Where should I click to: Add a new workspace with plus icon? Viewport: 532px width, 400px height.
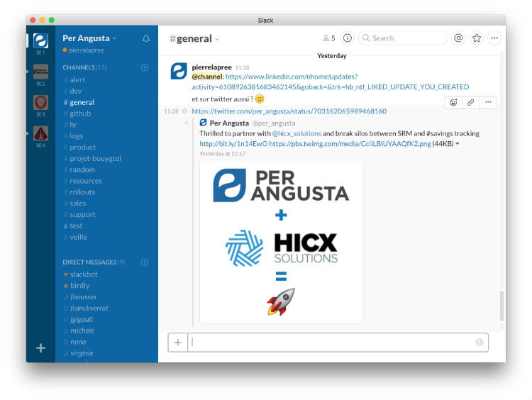click(40, 348)
